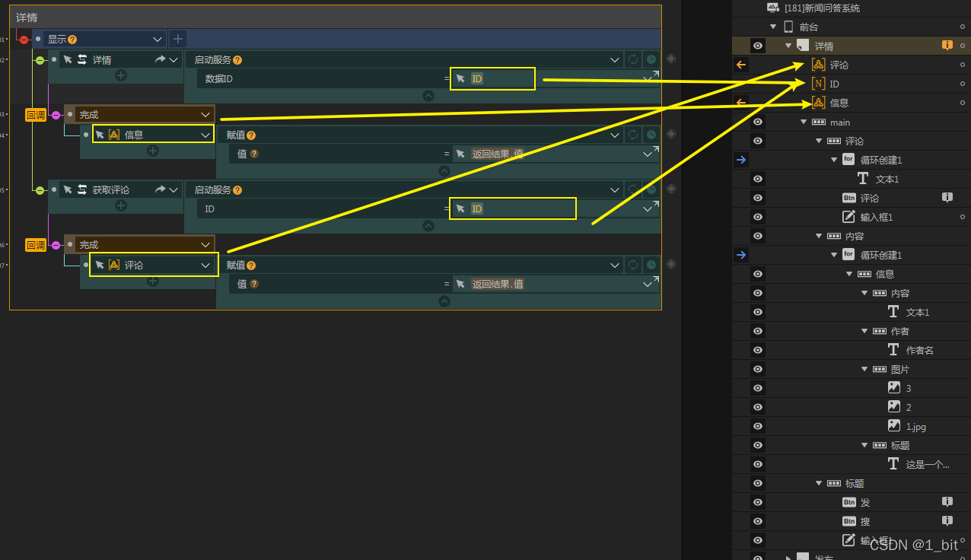Screen dimensions: 971x560
Task: Click the plus button next to 显示 event
Action: tap(177, 39)
